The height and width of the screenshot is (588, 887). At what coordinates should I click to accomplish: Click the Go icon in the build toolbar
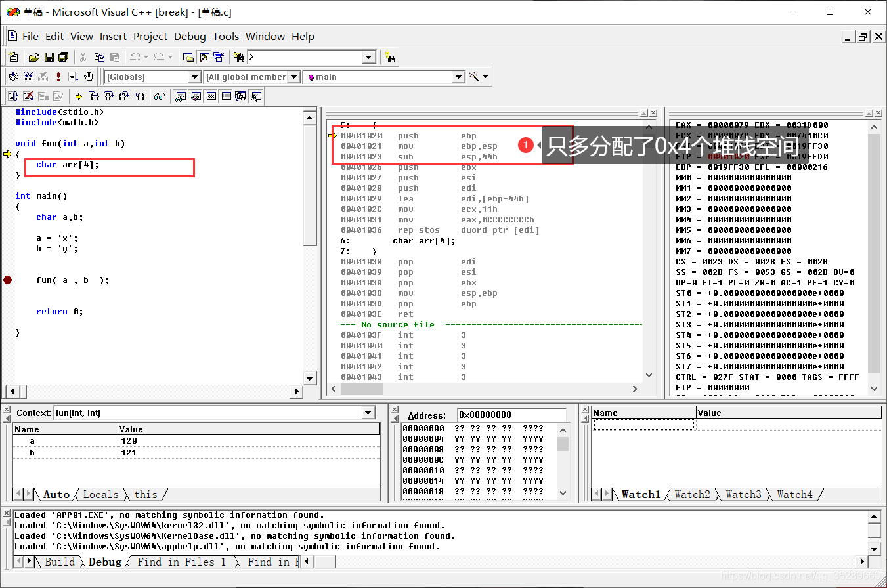pos(74,77)
